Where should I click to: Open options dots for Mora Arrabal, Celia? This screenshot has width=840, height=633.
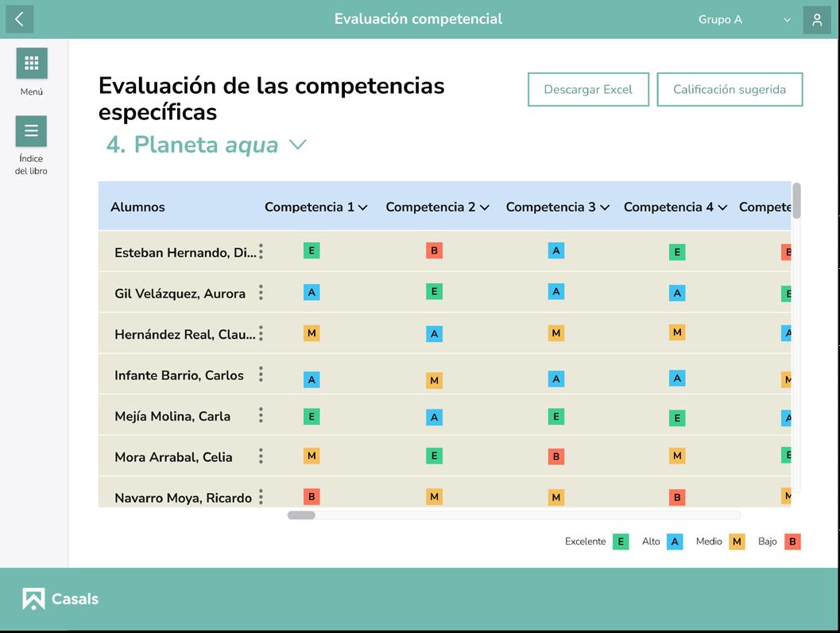tap(261, 456)
